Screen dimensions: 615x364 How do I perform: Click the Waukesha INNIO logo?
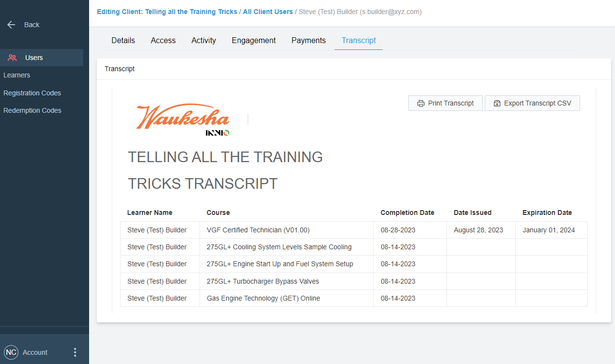click(183, 120)
